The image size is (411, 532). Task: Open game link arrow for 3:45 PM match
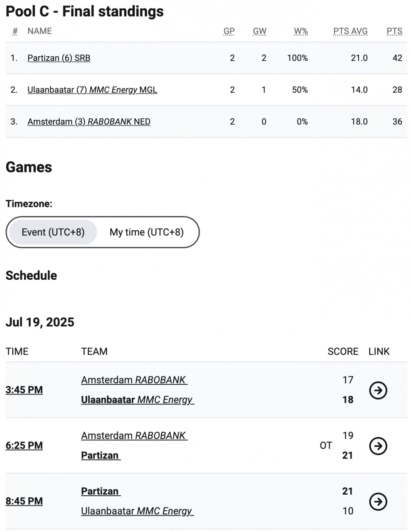tap(378, 390)
